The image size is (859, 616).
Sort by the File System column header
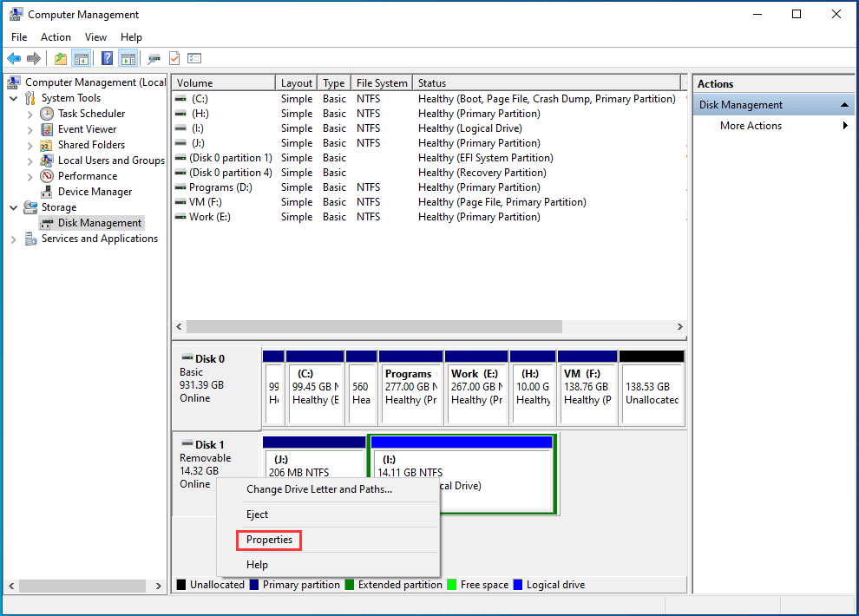click(x=382, y=83)
